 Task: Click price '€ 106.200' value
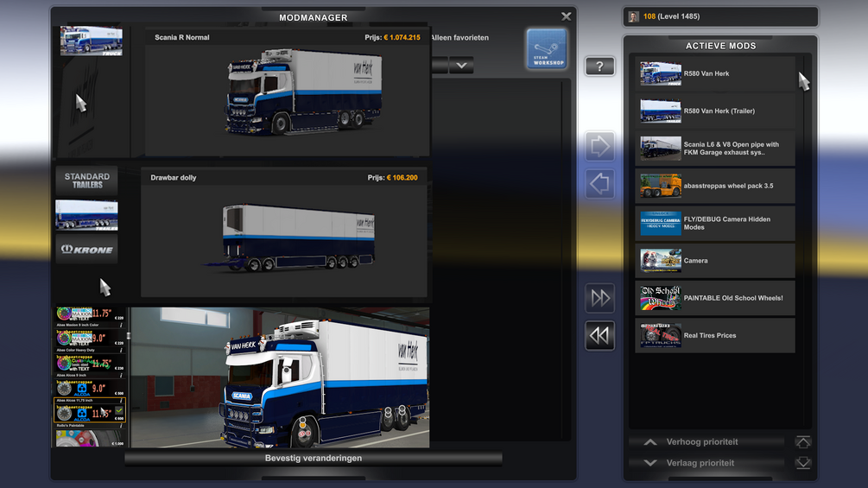point(402,178)
